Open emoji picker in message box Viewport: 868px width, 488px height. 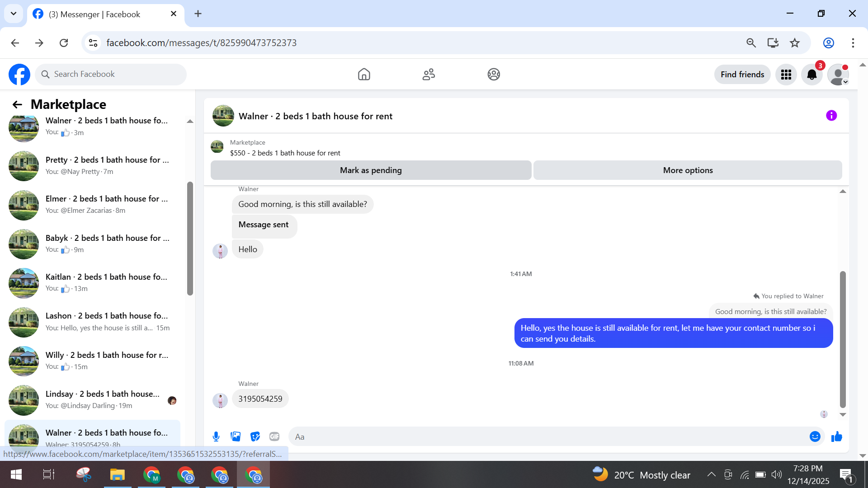(815, 436)
